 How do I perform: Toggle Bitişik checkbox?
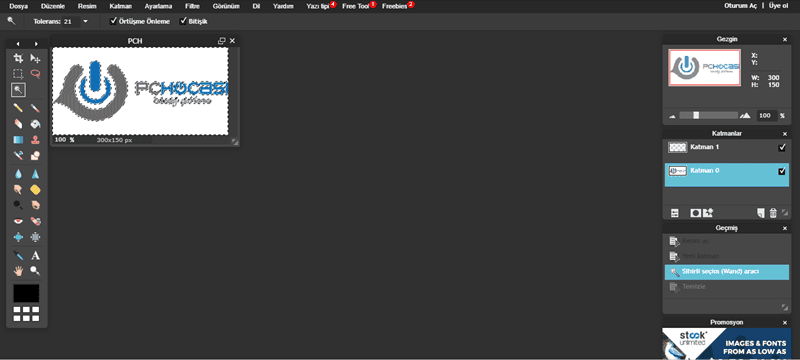(x=184, y=21)
